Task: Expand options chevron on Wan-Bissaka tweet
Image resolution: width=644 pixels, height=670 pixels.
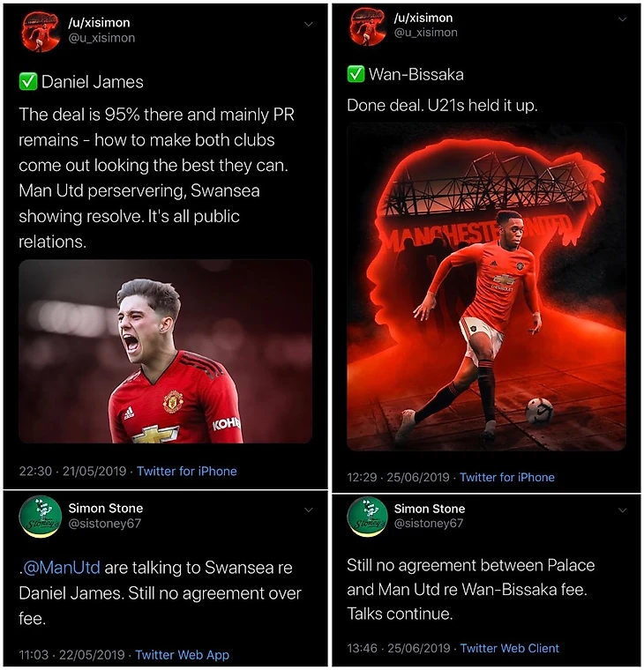Action: (x=623, y=19)
